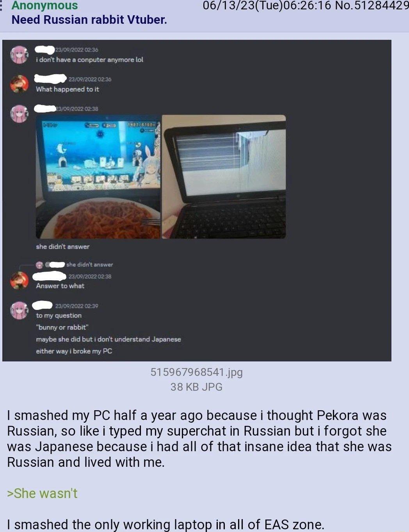The width and height of the screenshot is (409, 532).
Task: Click the greentext line '>She wasn't'
Action: [x=42, y=493]
